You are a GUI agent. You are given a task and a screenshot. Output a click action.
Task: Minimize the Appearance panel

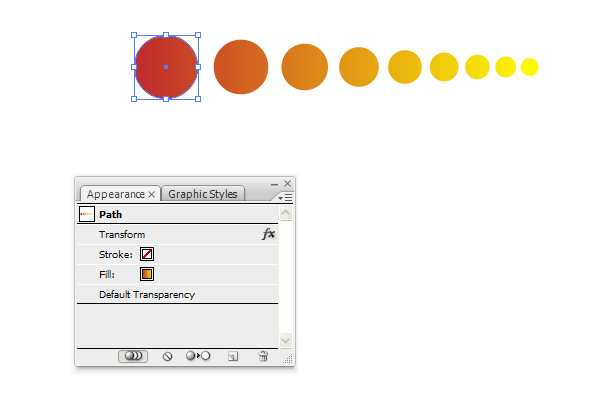pyautogui.click(x=274, y=184)
